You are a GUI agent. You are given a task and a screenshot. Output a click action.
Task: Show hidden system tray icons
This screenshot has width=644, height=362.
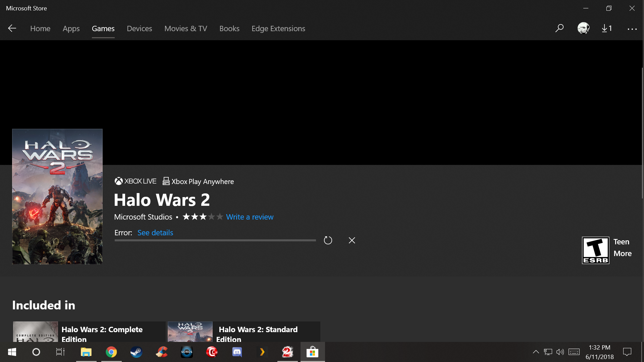pyautogui.click(x=536, y=352)
